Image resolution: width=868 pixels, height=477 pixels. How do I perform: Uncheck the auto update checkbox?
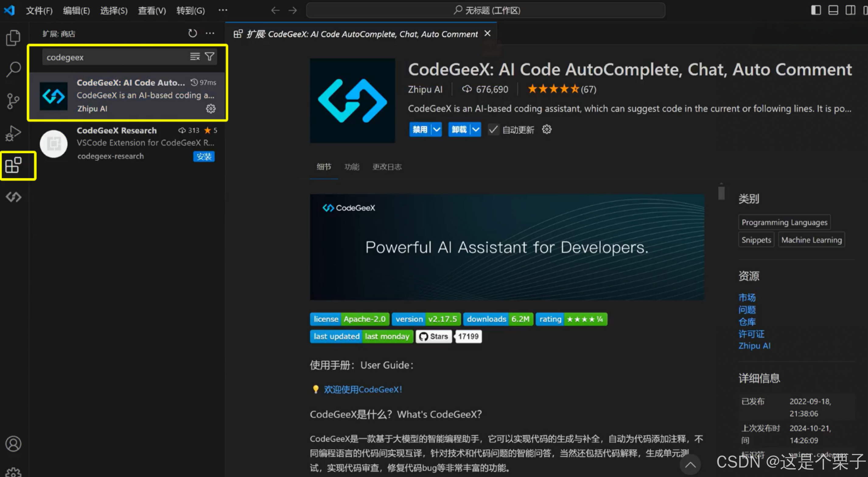(493, 130)
